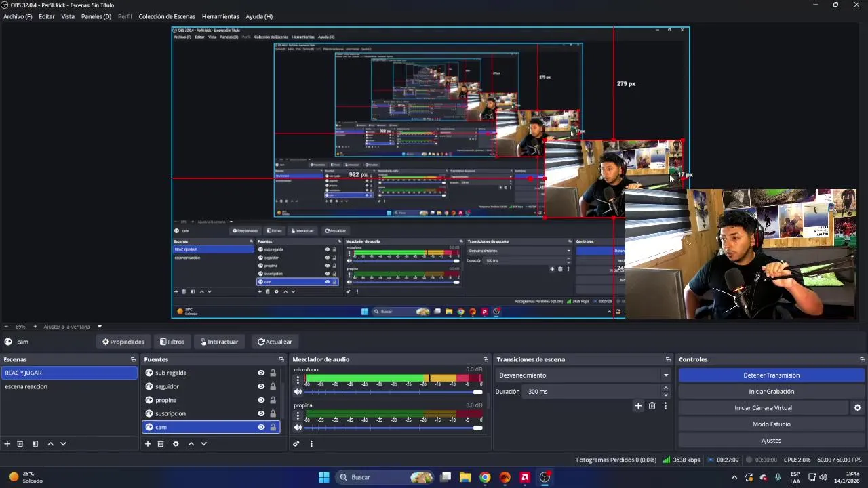The width and height of the screenshot is (868, 488).
Task: Mute the microfono audio channel
Action: click(x=298, y=392)
